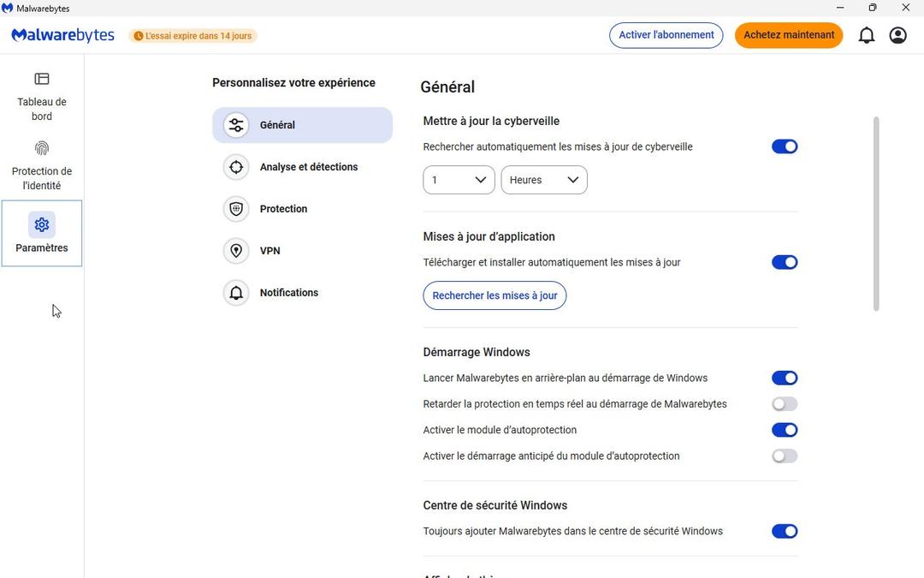The height and width of the screenshot is (578, 924).
Task: Open the Heures time unit dropdown
Action: [543, 180]
